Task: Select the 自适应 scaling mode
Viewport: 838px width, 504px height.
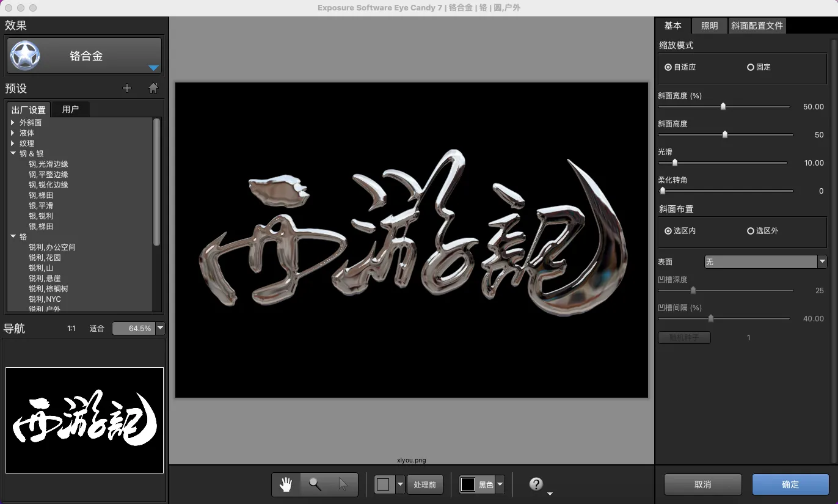Action: (x=668, y=67)
